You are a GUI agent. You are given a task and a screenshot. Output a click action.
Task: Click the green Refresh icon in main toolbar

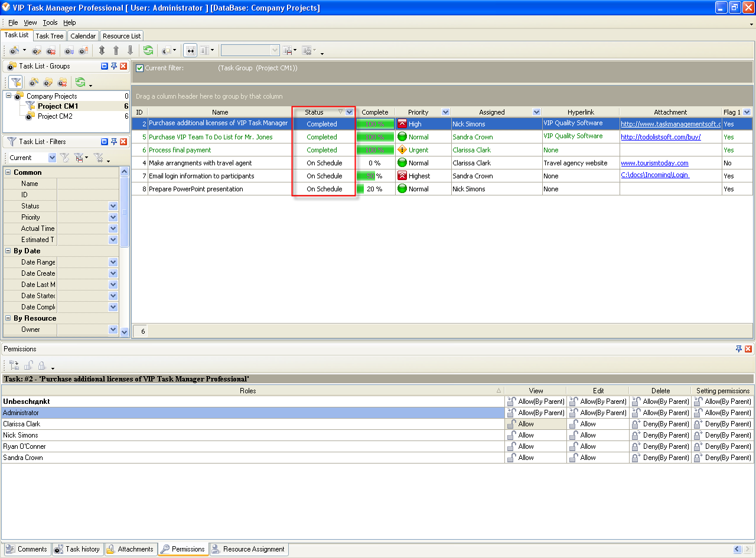148,51
